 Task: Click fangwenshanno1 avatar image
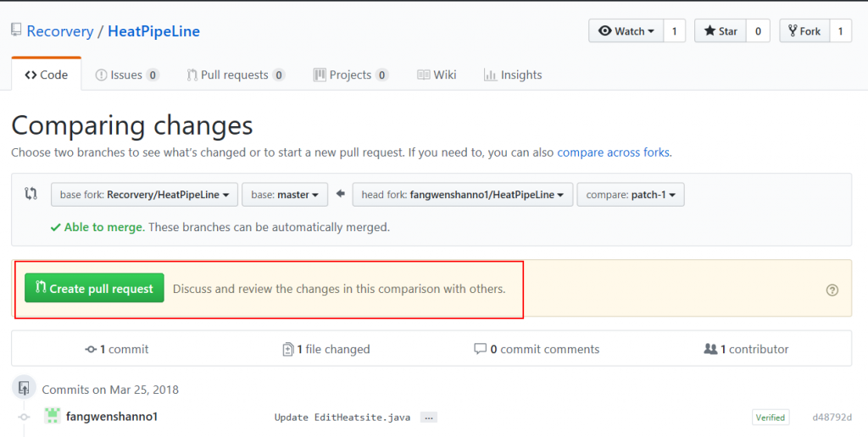coord(52,416)
